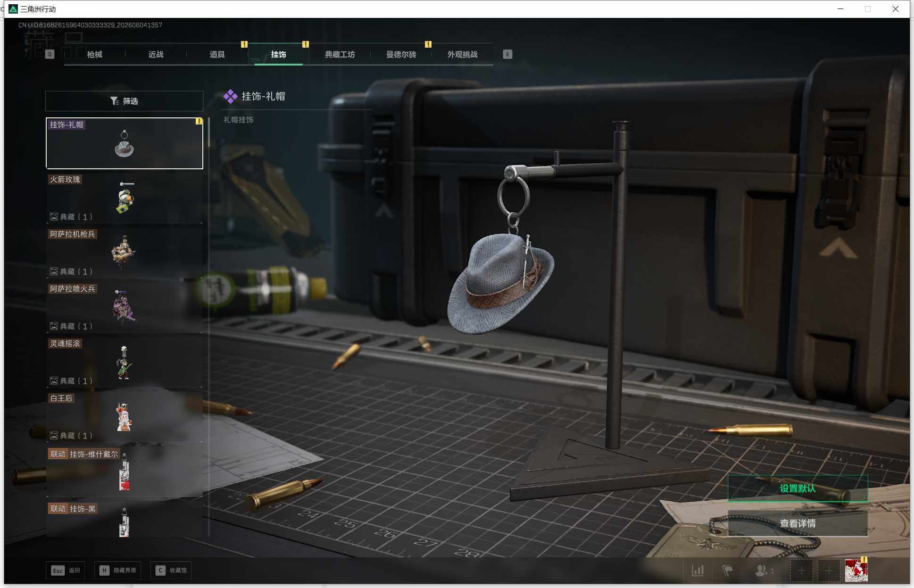
Task: Select the 联动 挂饰-黑 charm
Action: pos(125,520)
